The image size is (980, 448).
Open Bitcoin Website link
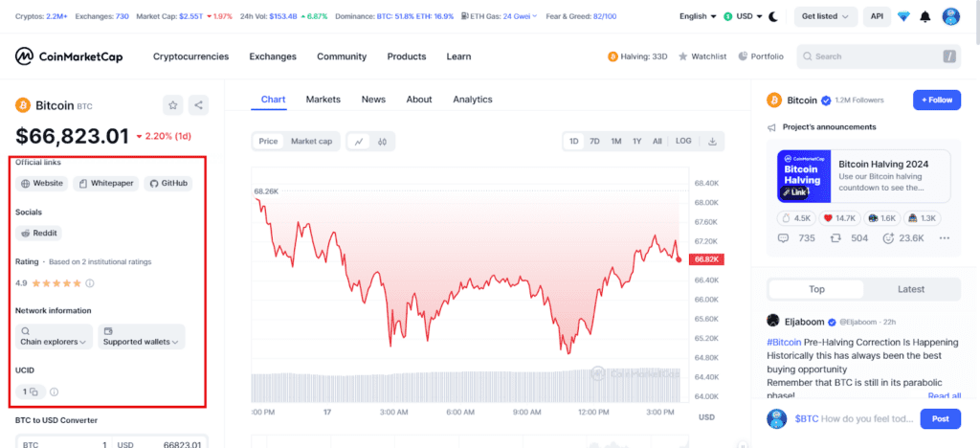tap(42, 184)
